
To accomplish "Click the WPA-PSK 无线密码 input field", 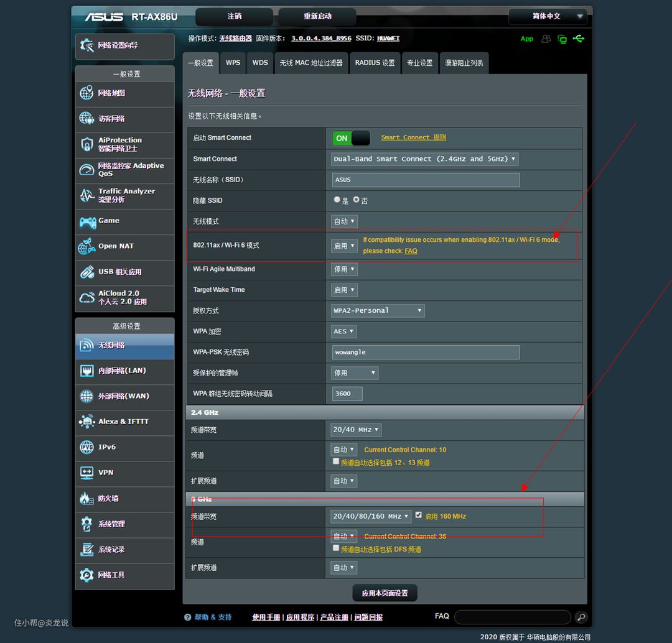I will point(426,353).
